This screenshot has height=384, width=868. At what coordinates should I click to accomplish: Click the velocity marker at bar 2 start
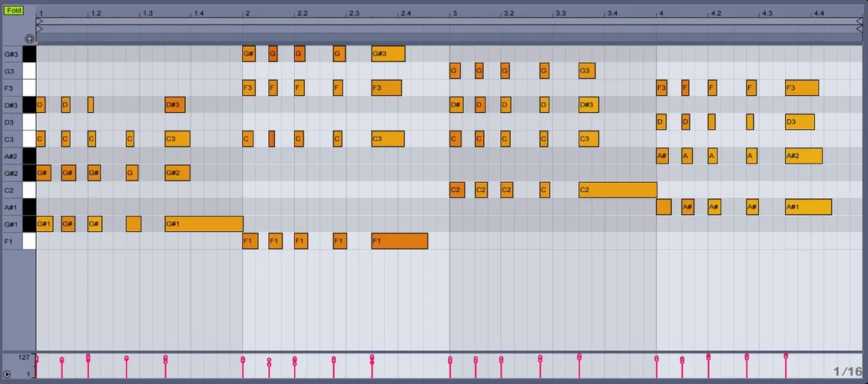pyautogui.click(x=243, y=360)
